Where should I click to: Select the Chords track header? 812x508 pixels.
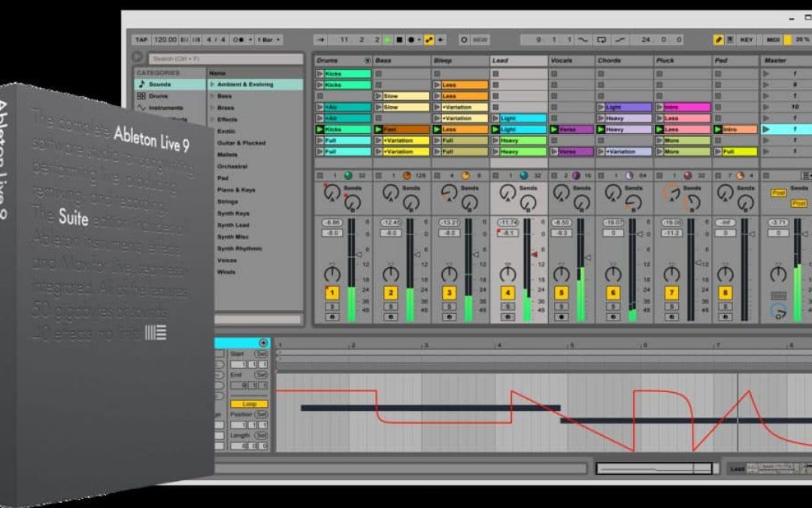[624, 61]
